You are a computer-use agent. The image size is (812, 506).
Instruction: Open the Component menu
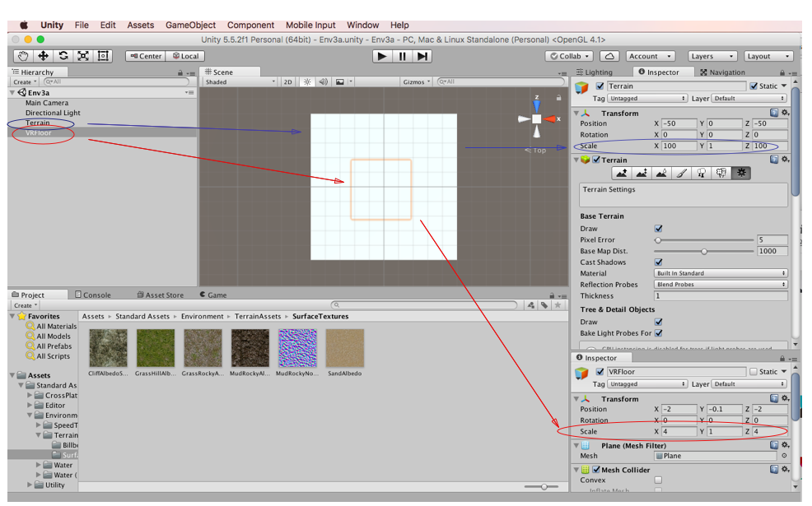[x=250, y=25]
